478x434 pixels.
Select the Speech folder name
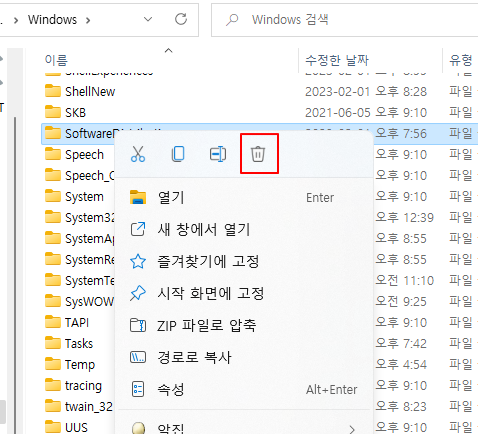point(84,155)
